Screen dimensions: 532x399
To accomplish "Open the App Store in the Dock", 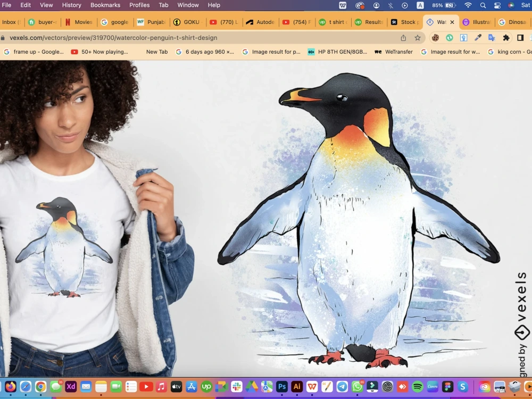I will coord(192,386).
